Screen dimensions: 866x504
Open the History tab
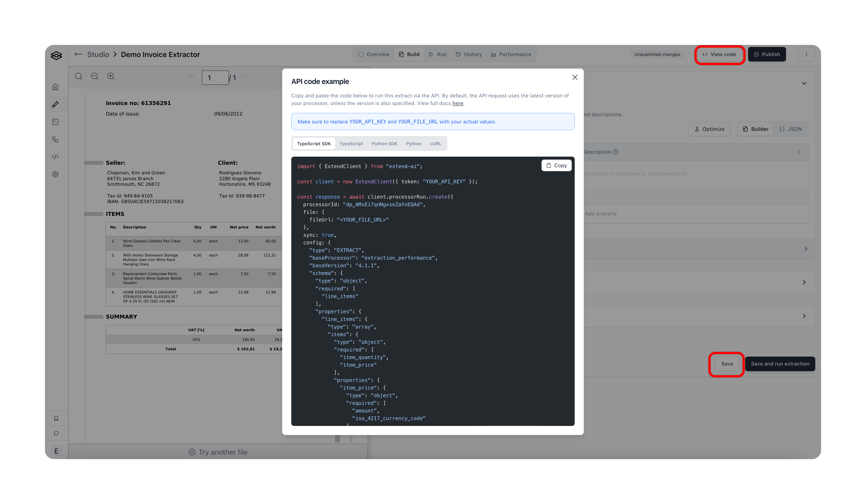point(468,54)
